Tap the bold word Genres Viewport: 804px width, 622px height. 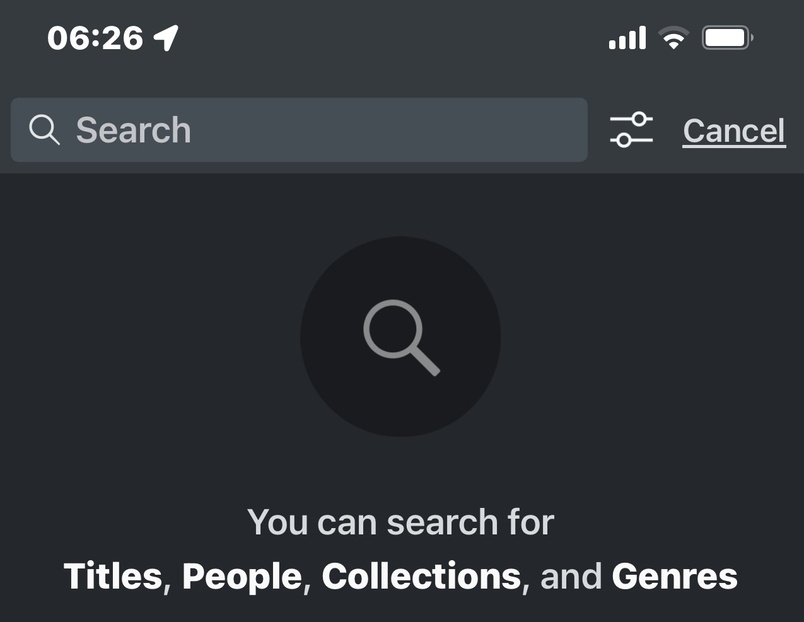[x=674, y=576]
